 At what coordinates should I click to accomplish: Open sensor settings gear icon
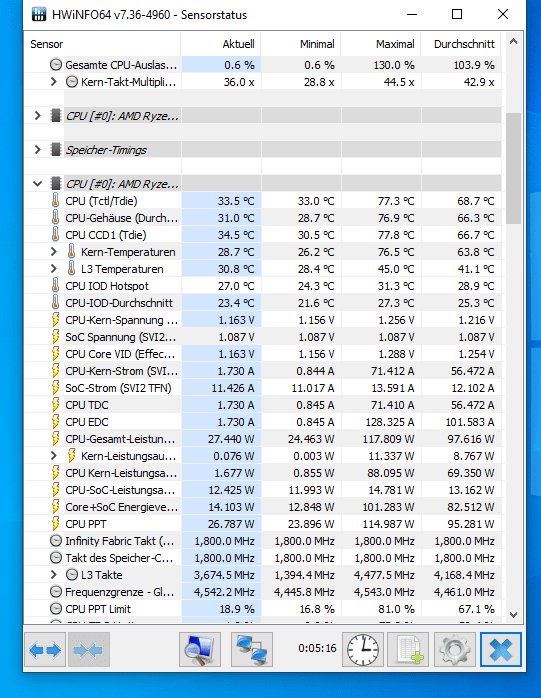[x=455, y=650]
